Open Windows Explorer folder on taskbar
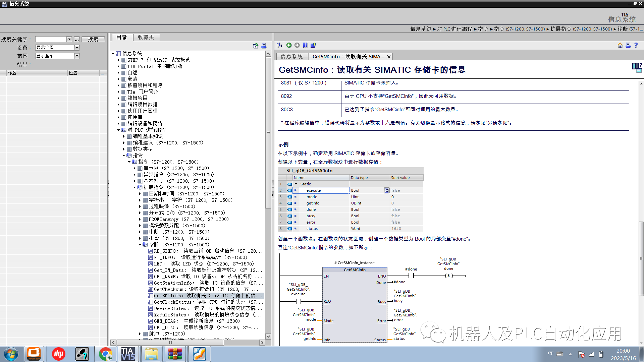Viewport: 644px width, 362px height. coord(151,354)
